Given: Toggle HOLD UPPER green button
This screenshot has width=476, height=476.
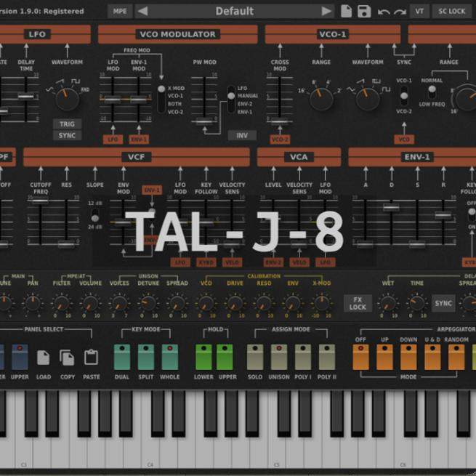Looking at the screenshot, I should (x=225, y=357).
